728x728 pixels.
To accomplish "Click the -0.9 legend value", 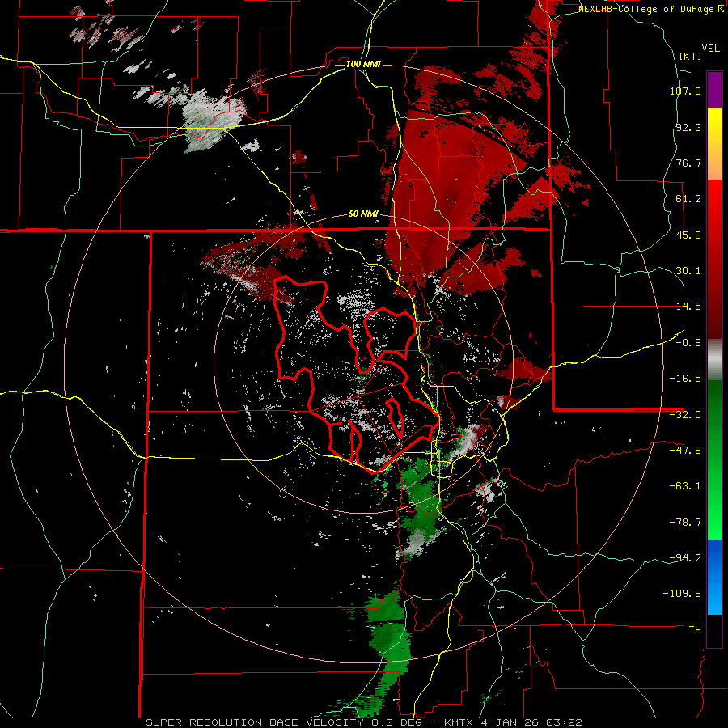I will (x=688, y=343).
